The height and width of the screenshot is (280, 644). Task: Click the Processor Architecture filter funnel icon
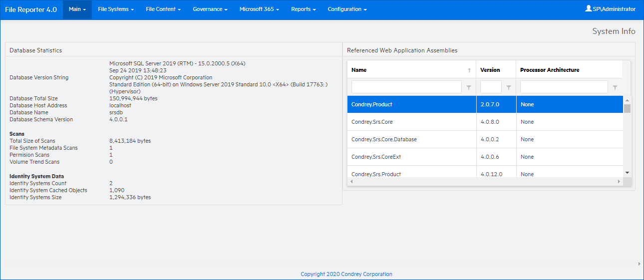[615, 87]
